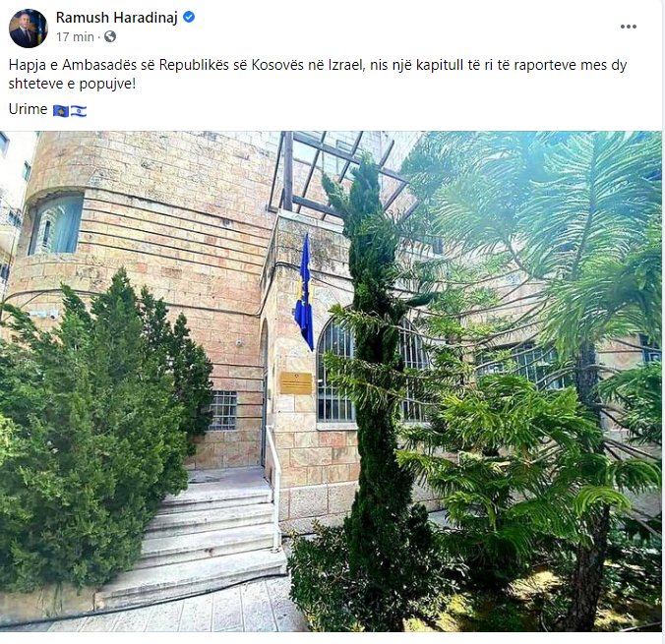Open the embassy building photo
This screenshot has height=644, width=665.
pos(331,381)
